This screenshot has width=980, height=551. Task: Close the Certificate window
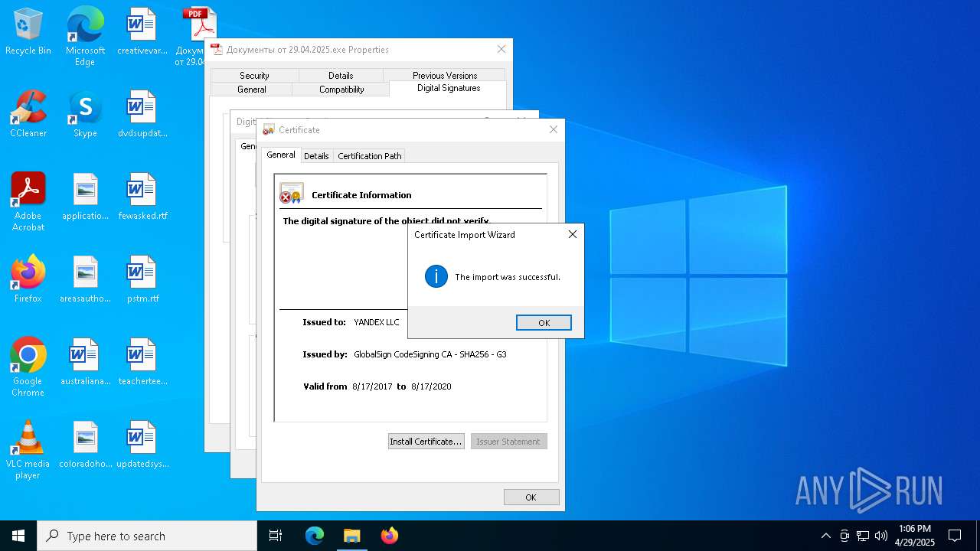point(554,129)
